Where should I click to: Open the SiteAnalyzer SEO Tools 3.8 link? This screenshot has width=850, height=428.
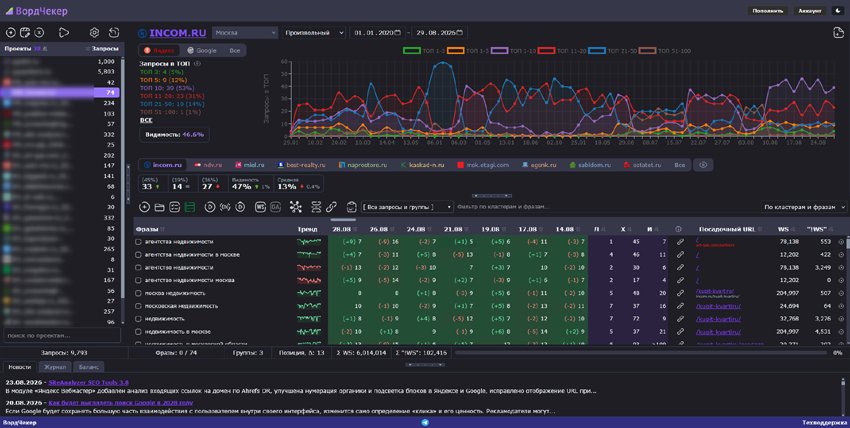(x=88, y=382)
